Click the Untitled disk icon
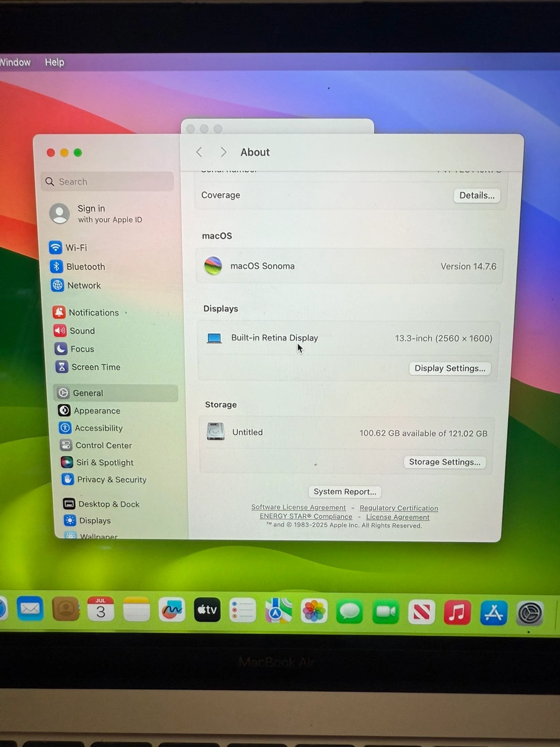560x747 pixels. pyautogui.click(x=216, y=432)
